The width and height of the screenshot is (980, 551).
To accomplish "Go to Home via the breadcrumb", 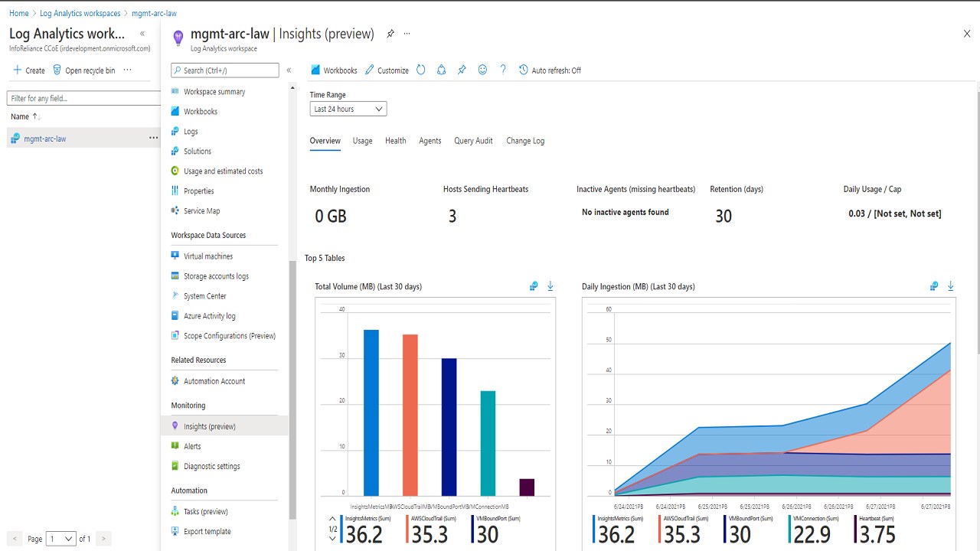I will click(x=19, y=13).
